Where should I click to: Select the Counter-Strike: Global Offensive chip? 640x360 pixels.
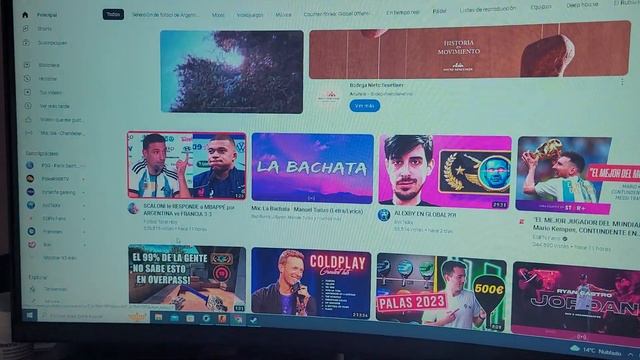point(337,14)
